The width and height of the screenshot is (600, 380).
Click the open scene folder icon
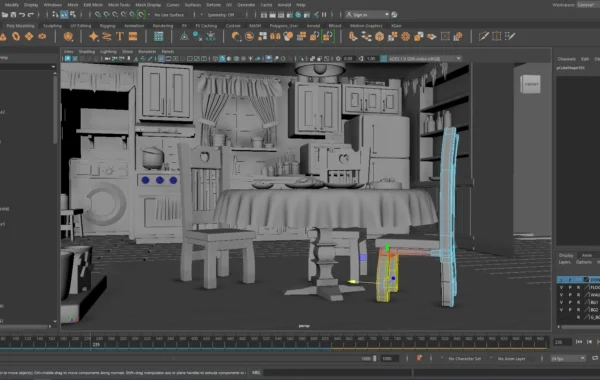(5, 15)
